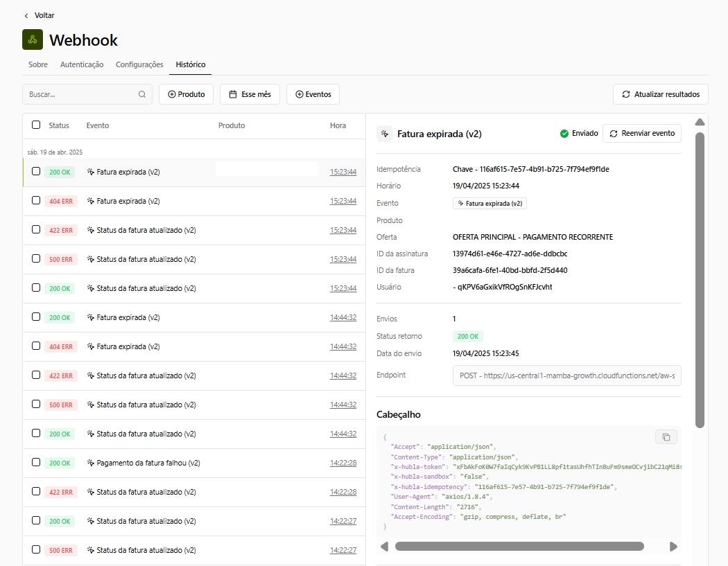The height and width of the screenshot is (566, 728).
Task: Click the plus icon in Produto filter
Action: [172, 94]
